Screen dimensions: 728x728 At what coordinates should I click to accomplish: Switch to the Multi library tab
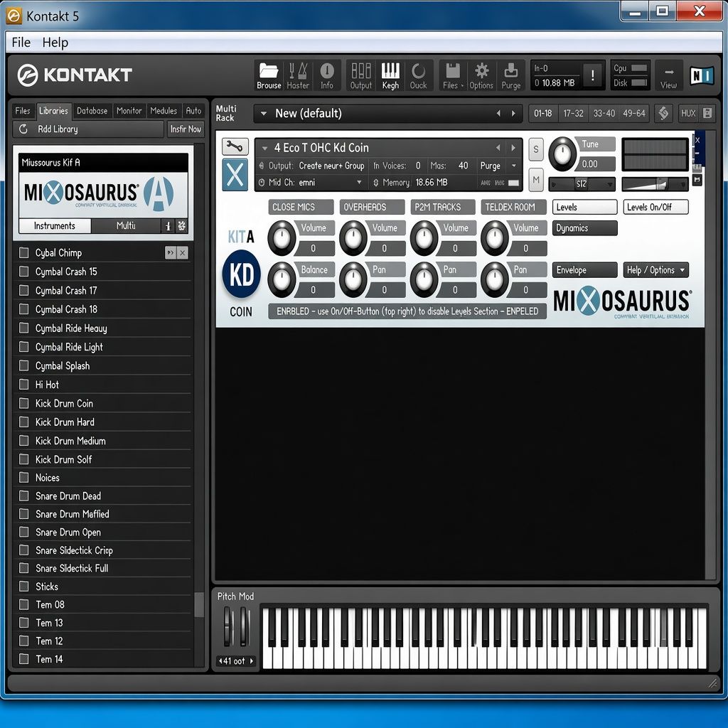click(x=126, y=225)
